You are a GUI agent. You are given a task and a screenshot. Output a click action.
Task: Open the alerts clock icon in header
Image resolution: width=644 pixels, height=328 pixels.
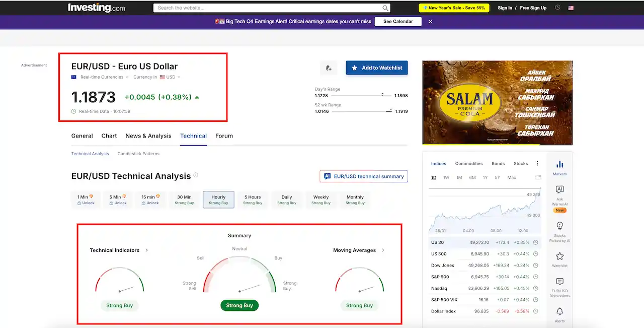(x=557, y=8)
